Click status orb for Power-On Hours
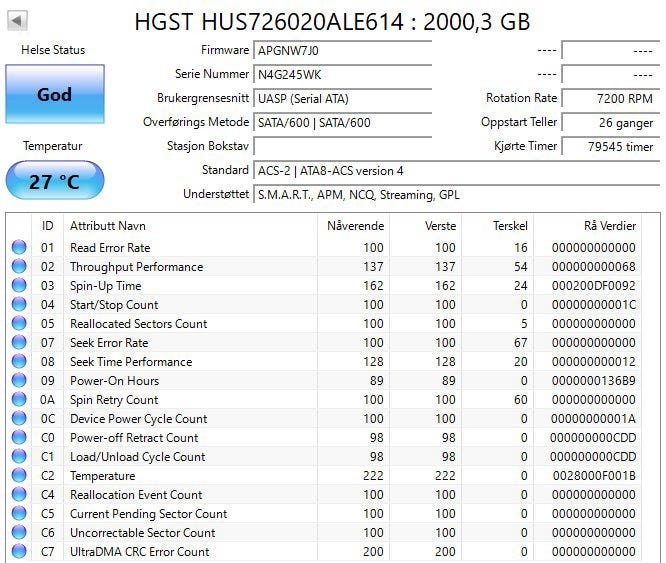This screenshot has height=563, width=666. 19,380
